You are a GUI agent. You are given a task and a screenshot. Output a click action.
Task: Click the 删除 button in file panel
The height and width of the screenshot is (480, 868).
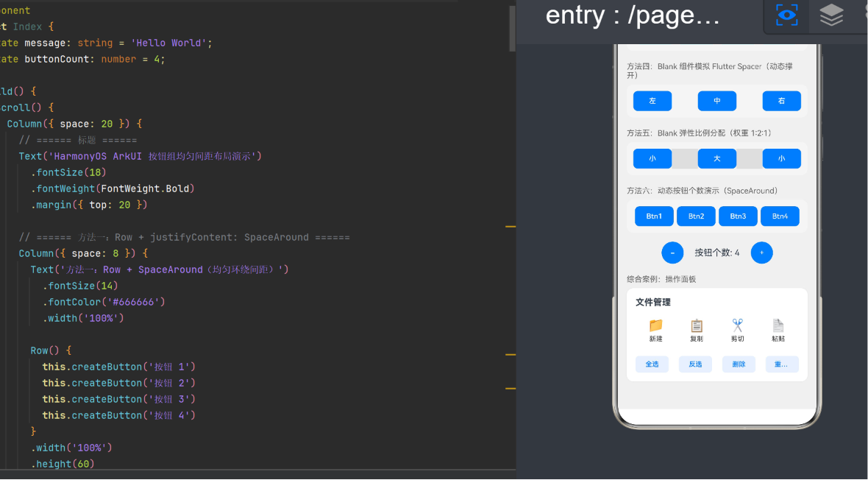(739, 364)
